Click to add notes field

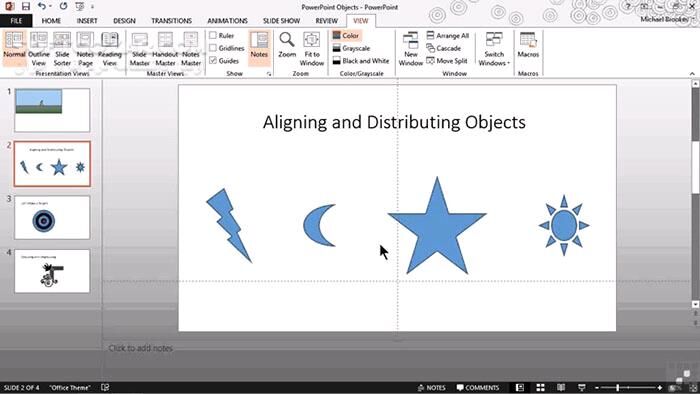pos(141,348)
